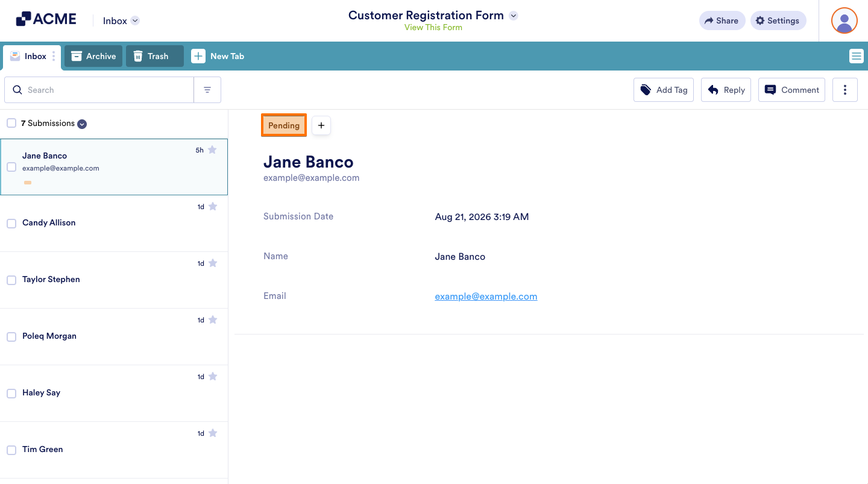Click the magnifier icon in search box
The height and width of the screenshot is (484, 868).
17,90
